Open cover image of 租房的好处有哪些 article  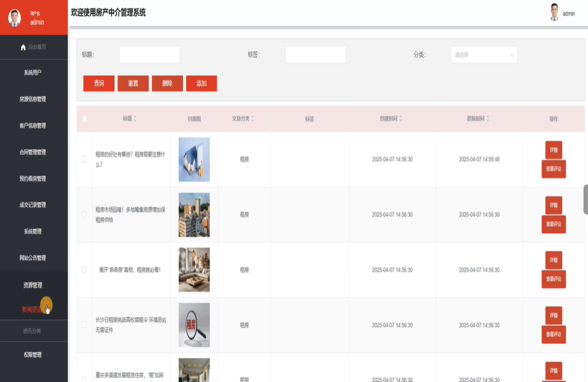pyautogui.click(x=194, y=160)
